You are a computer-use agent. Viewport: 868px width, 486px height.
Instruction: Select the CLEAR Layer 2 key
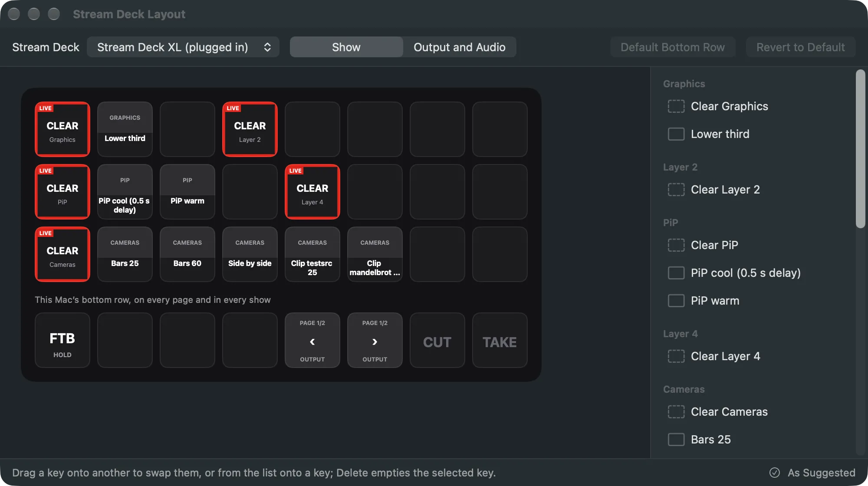pyautogui.click(x=250, y=129)
